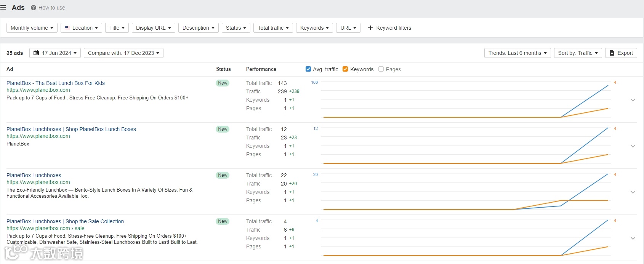Click the trend chart of Best Lunch Box ad
This screenshot has height=264, width=644.
pyautogui.click(x=466, y=100)
